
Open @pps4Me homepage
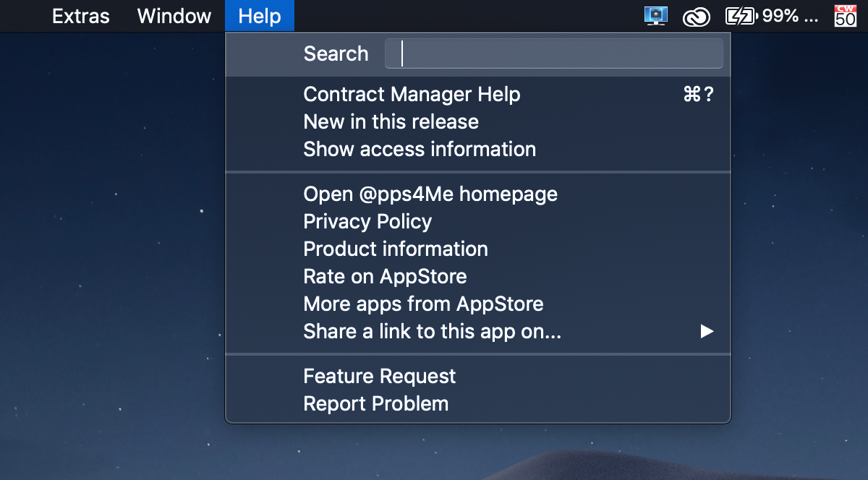pos(478,194)
